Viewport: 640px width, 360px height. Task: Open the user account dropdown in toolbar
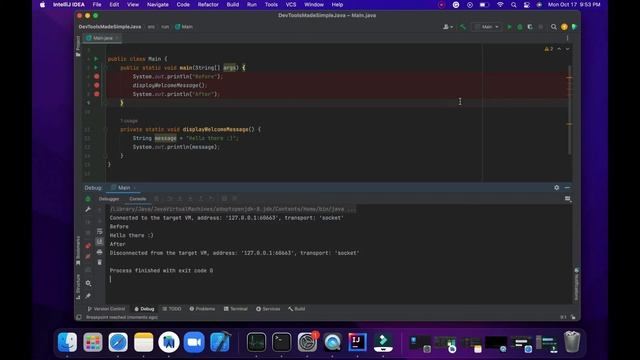pyautogui.click(x=448, y=27)
